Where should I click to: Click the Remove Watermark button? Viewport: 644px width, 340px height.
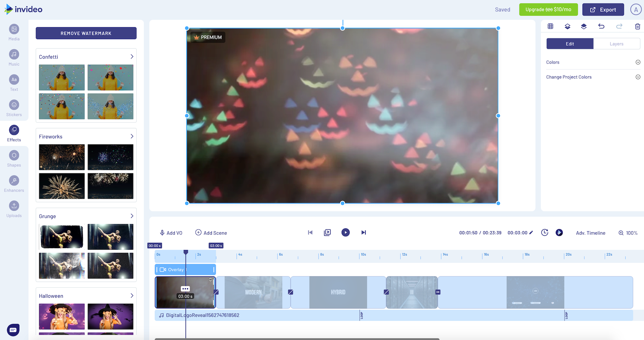[86, 33]
